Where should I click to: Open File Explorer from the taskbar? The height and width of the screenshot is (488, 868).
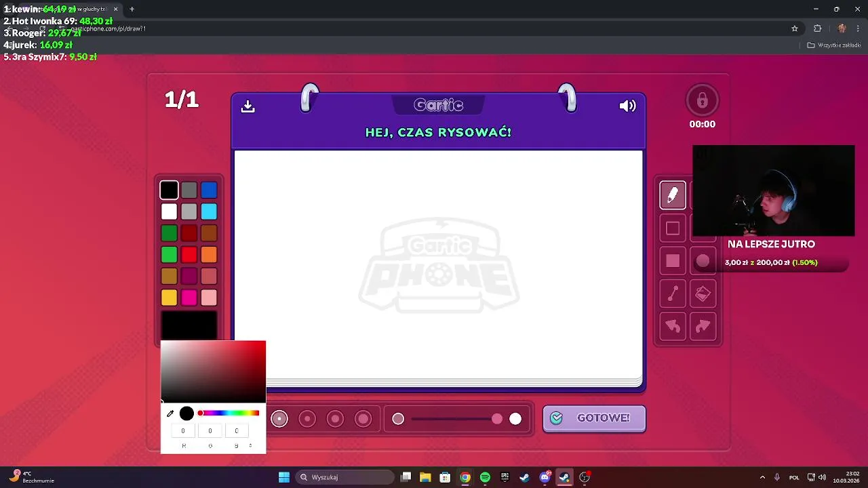tap(425, 477)
